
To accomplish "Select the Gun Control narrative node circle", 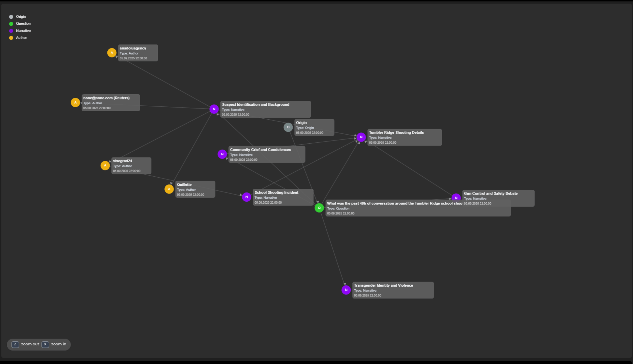I will 456,197.
